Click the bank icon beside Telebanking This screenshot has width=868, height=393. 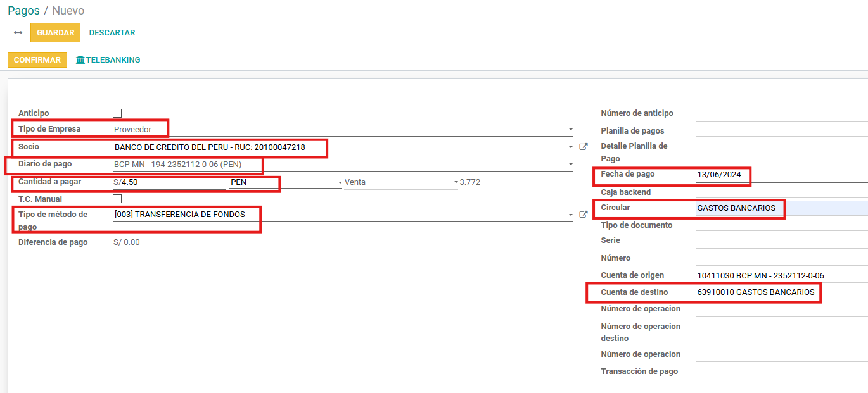pyautogui.click(x=80, y=60)
